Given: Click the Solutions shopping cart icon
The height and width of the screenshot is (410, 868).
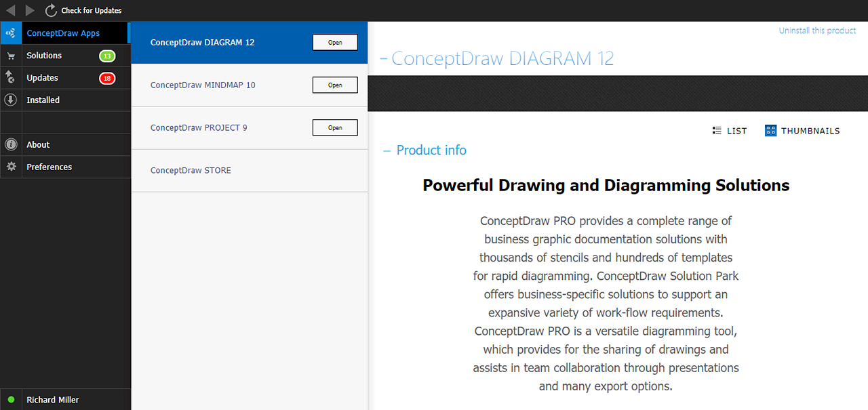Looking at the screenshot, I should coord(11,55).
